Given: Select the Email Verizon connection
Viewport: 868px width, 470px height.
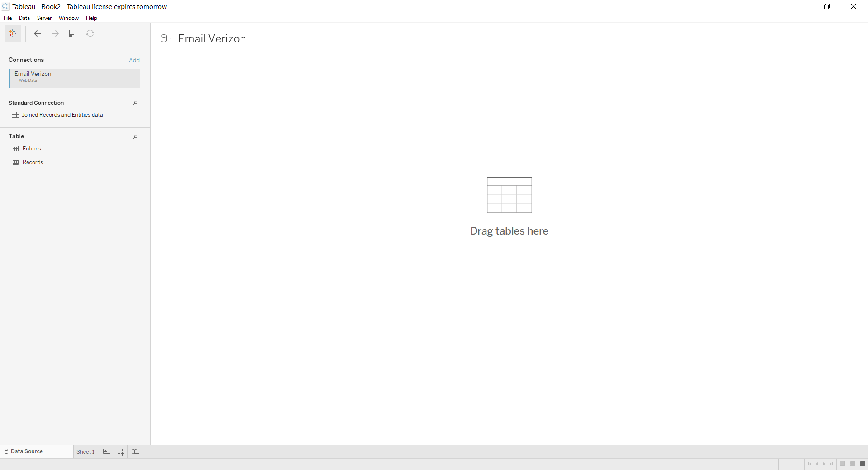Looking at the screenshot, I should (75, 78).
